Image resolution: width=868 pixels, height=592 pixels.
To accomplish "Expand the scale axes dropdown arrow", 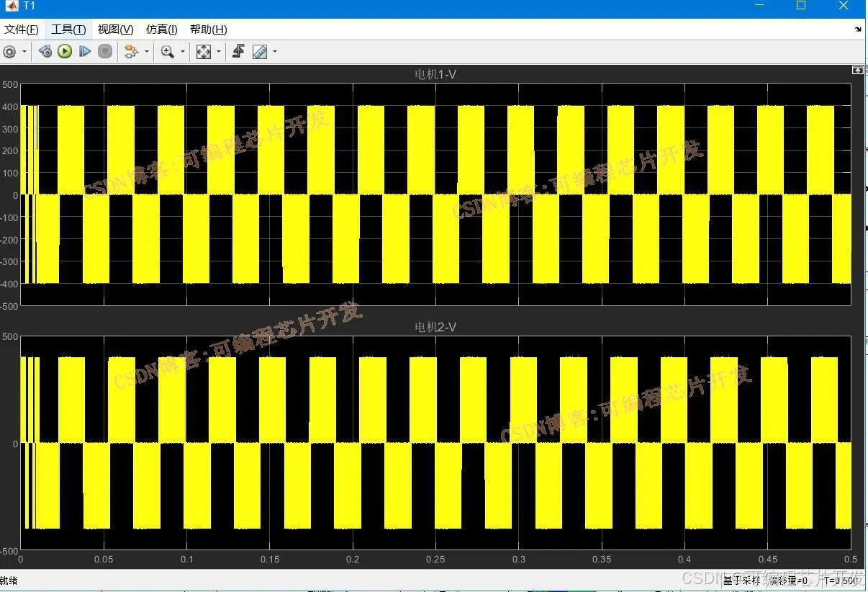I will (219, 52).
